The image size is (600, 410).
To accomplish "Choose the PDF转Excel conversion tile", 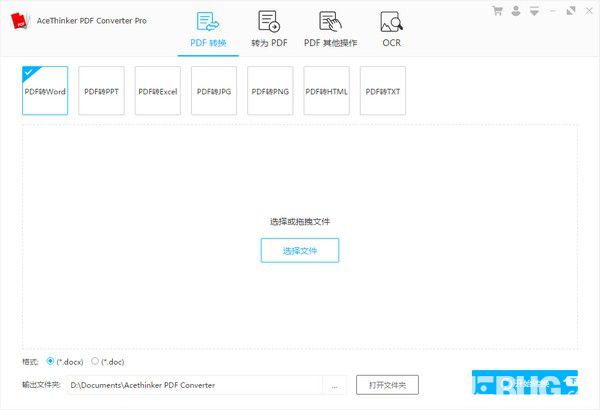I will click(x=158, y=91).
